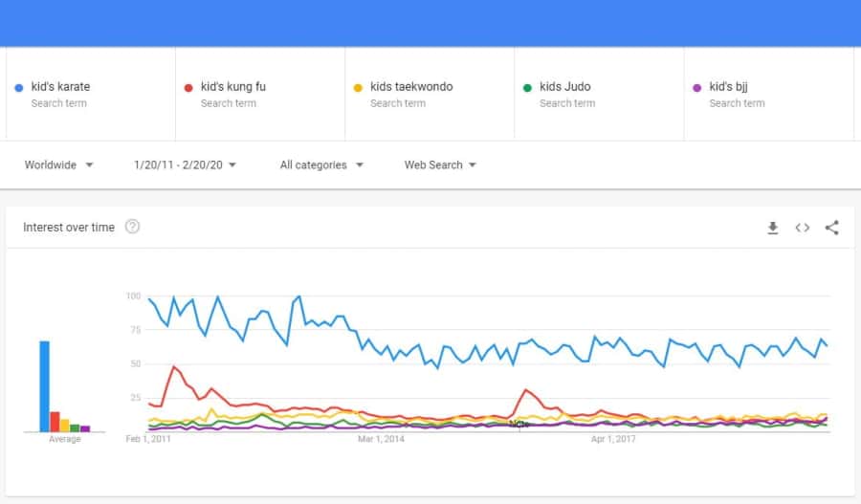Select the kid's kung fu search term
The height and width of the screenshot is (504, 861).
tap(260, 94)
